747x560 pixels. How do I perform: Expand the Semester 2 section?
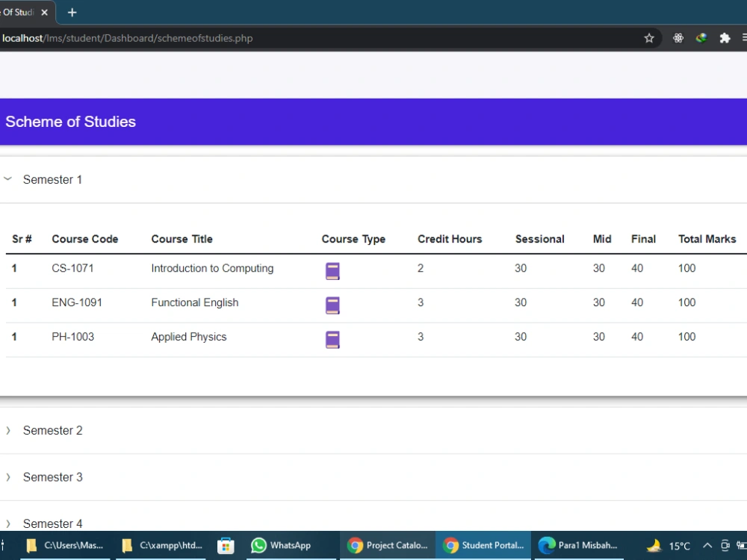pyautogui.click(x=373, y=431)
